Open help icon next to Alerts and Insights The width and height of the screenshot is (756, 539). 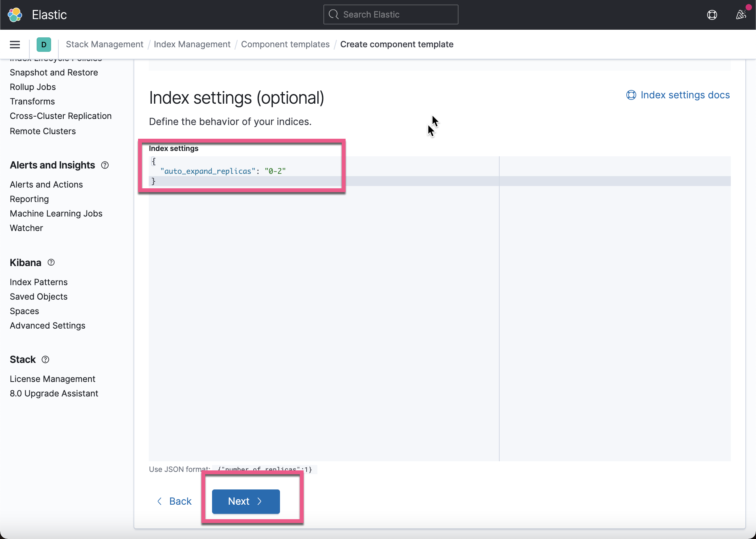point(105,165)
